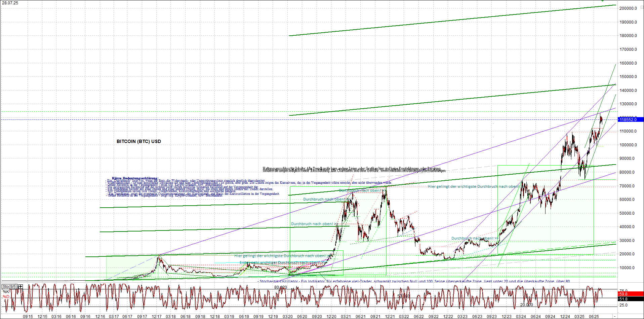
Task: Open the Kürze Bedeutungserklärung legend block
Action: pyautogui.click(x=134, y=177)
